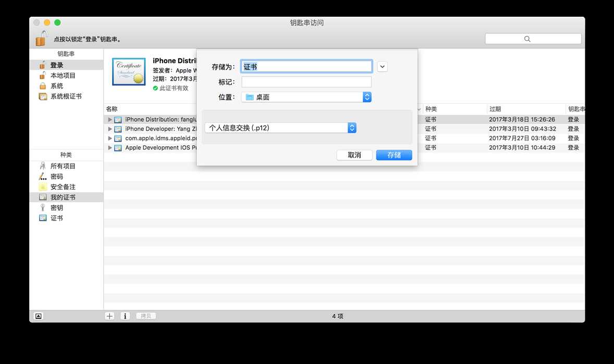Select the 我的证书 category
Screen dimensions: 614x364
pyautogui.click(x=66, y=197)
